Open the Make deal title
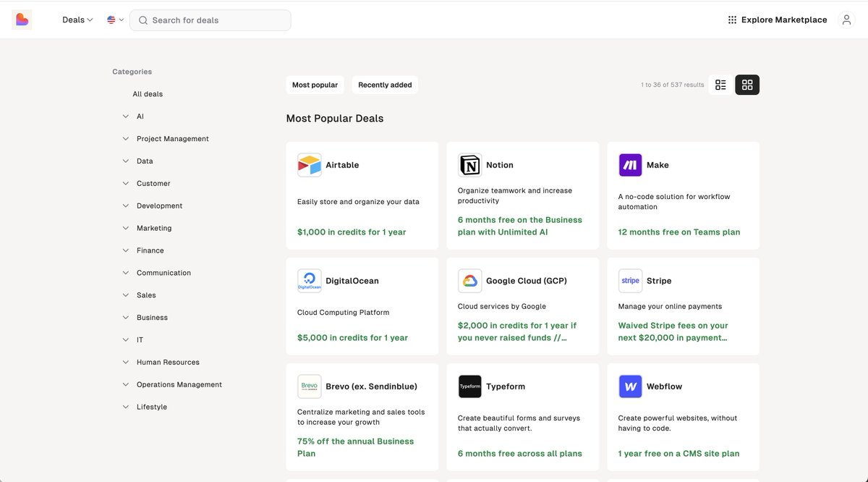 coord(658,165)
